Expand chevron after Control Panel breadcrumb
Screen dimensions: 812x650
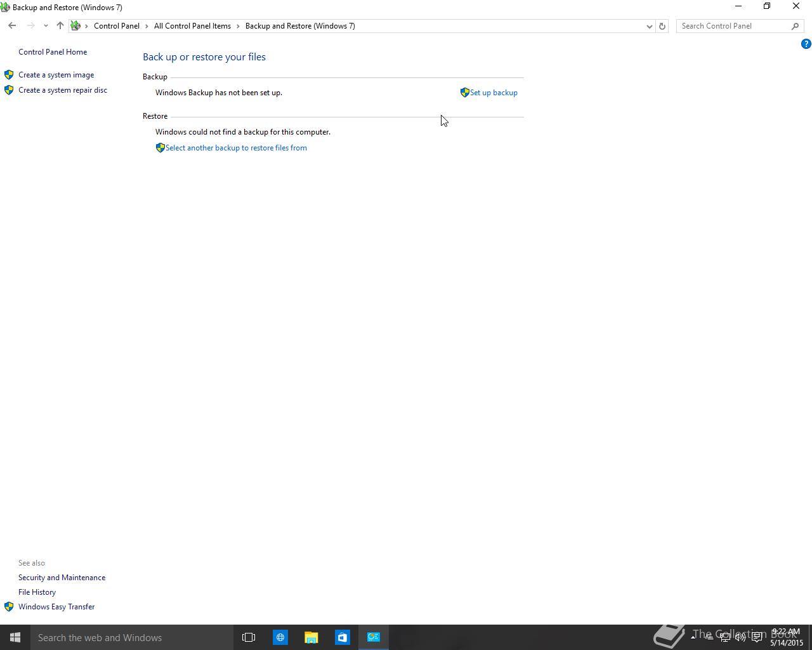click(x=147, y=26)
